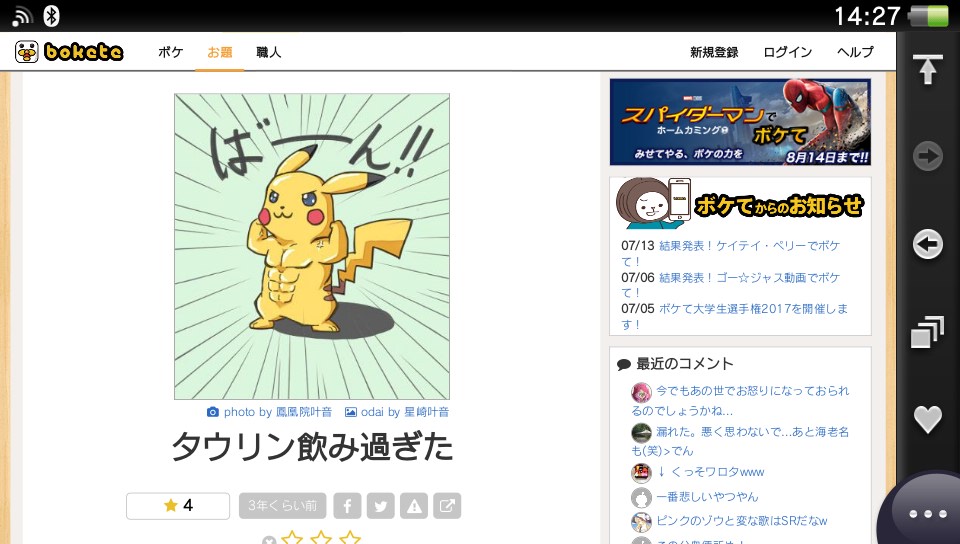Open the ボケてからのお知らせ banner
Image resolution: width=960 pixels, height=544 pixels.
(740, 204)
